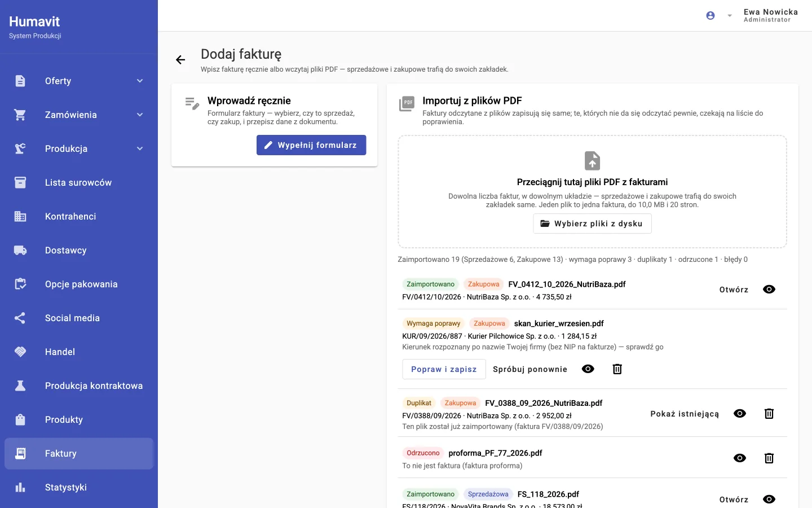Navigate to Kontrahenci section
This screenshot has height=508, width=812.
[x=79, y=216]
